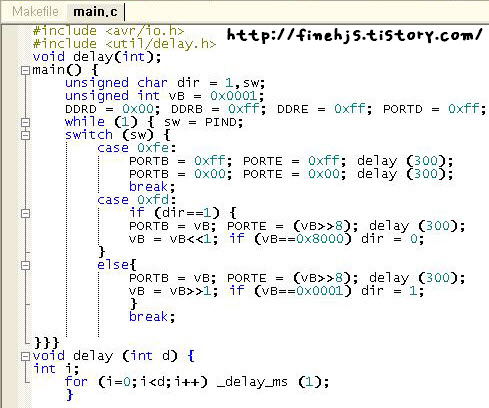Click the last break; statement

152,317
